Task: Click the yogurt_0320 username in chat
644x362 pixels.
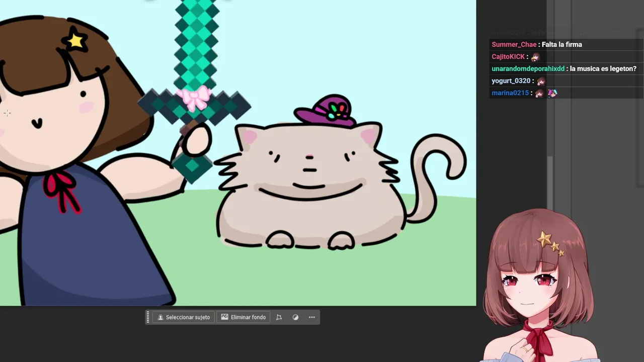Action: (x=511, y=81)
